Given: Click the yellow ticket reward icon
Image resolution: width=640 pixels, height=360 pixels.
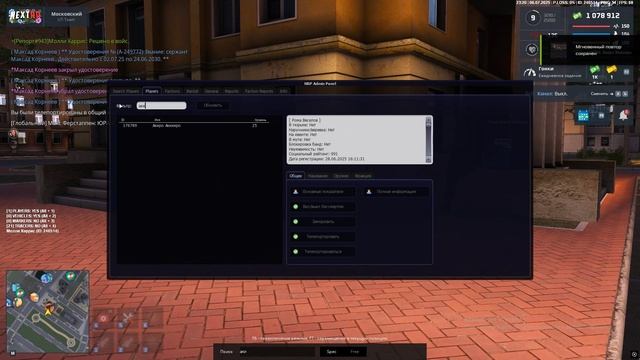Looking at the screenshot, I should coord(611,70).
